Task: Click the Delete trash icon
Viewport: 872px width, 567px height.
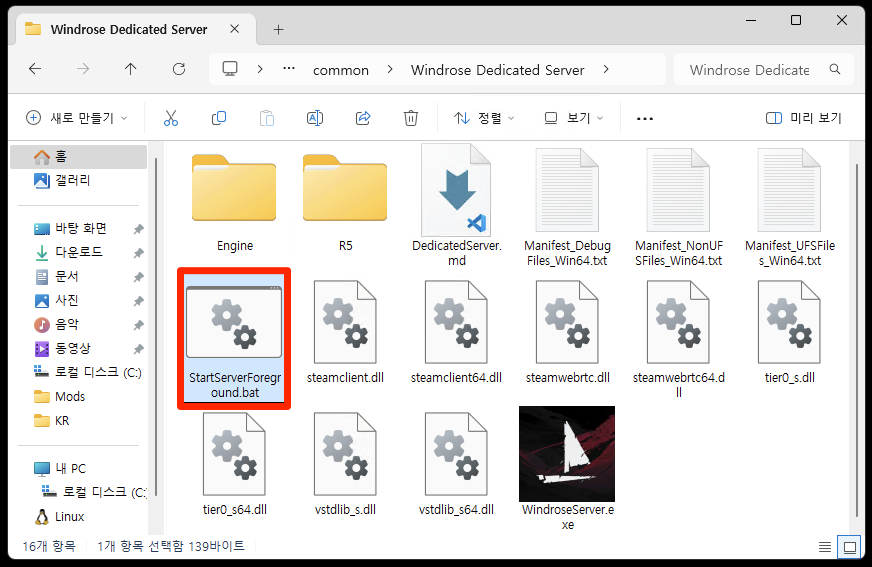Action: [411, 118]
